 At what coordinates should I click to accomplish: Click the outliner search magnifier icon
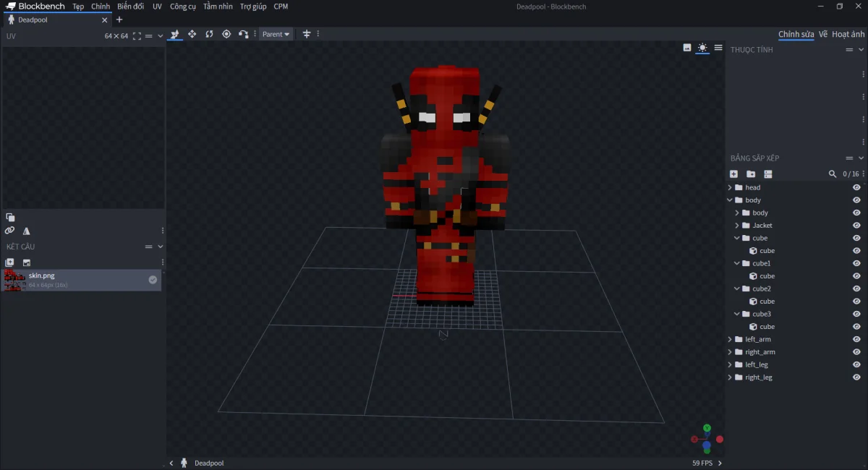pos(833,174)
